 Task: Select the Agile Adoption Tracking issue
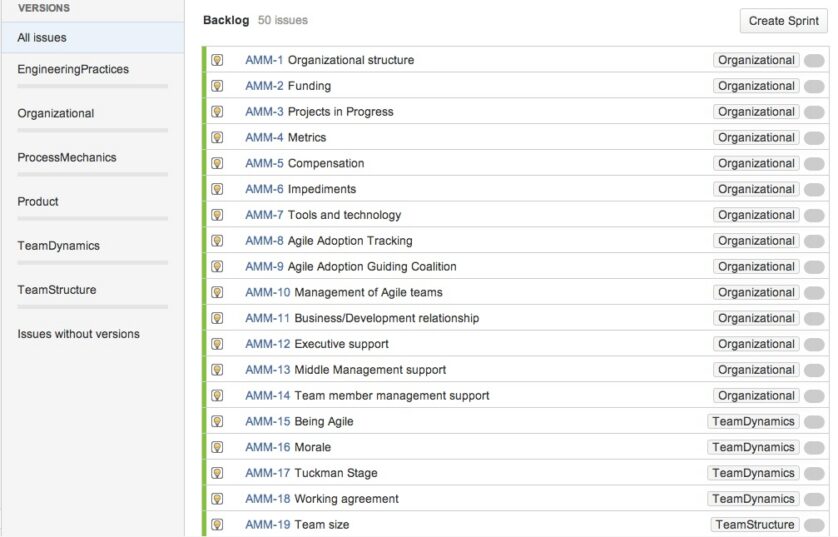pos(350,240)
